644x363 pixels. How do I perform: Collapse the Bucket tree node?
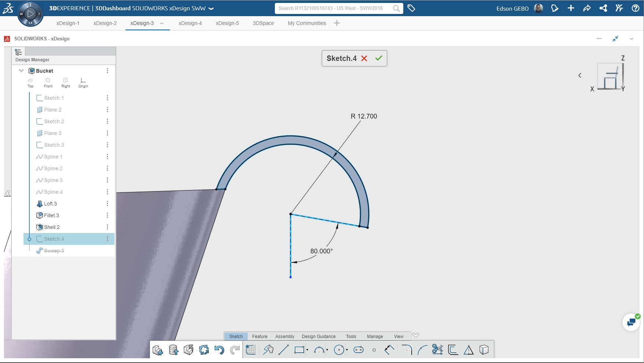tap(21, 70)
